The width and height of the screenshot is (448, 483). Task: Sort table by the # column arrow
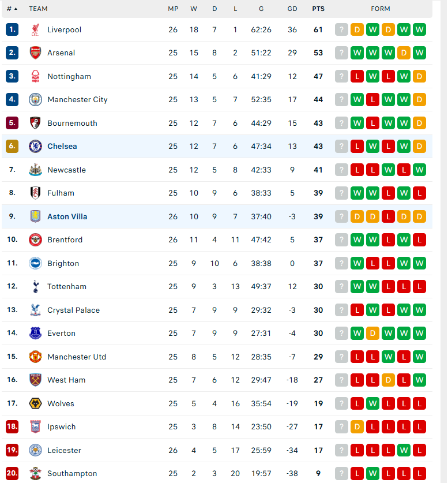coord(16,9)
